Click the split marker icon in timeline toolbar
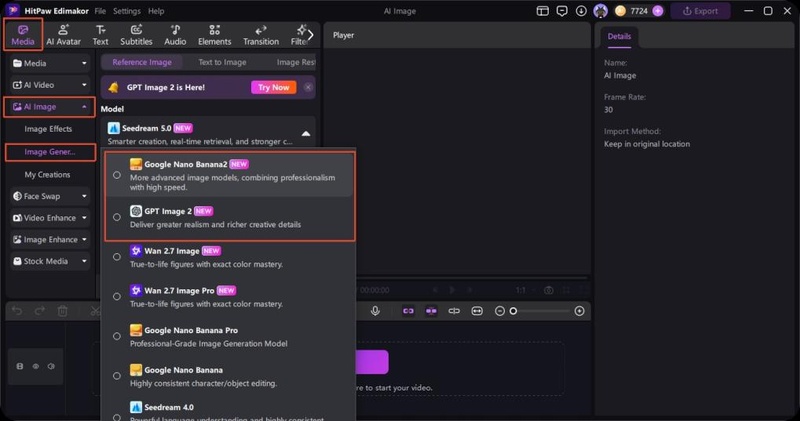 454,311
